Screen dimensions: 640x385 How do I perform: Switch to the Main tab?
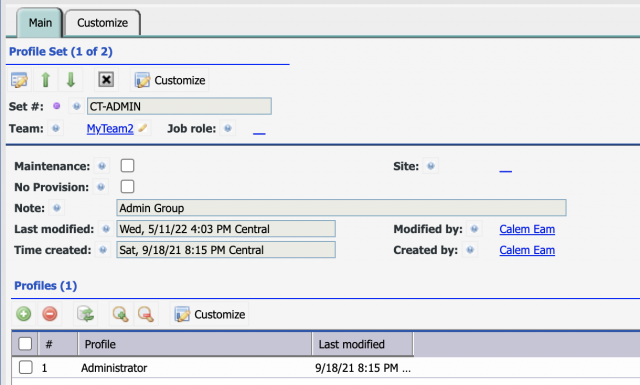click(x=40, y=23)
